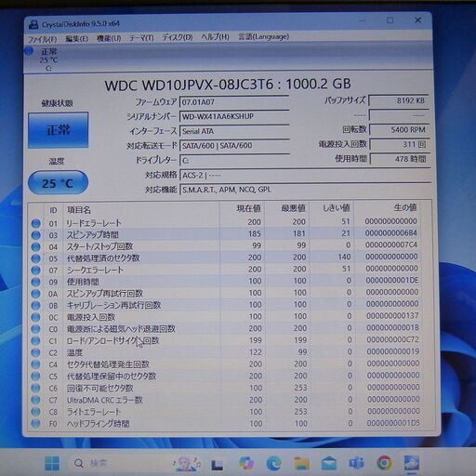
Task: Click the 最悪値 column header
Action: click(293, 208)
